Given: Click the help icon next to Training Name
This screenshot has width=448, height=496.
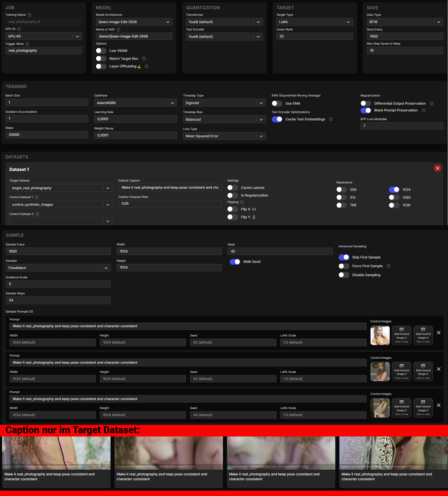Looking at the screenshot, I should pyautogui.click(x=30, y=15).
